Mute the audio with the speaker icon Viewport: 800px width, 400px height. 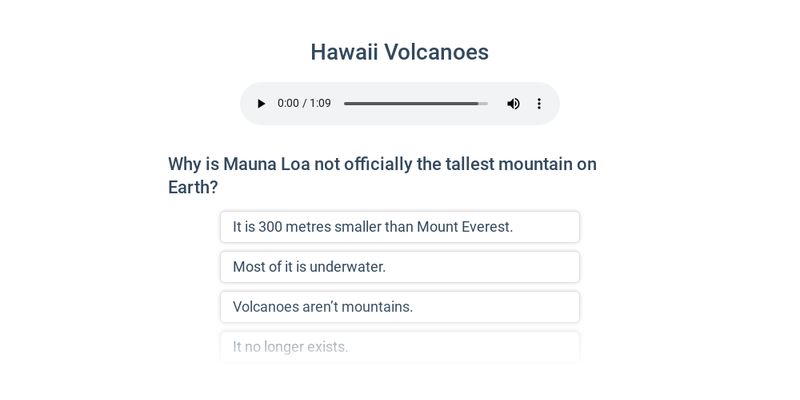point(513,104)
